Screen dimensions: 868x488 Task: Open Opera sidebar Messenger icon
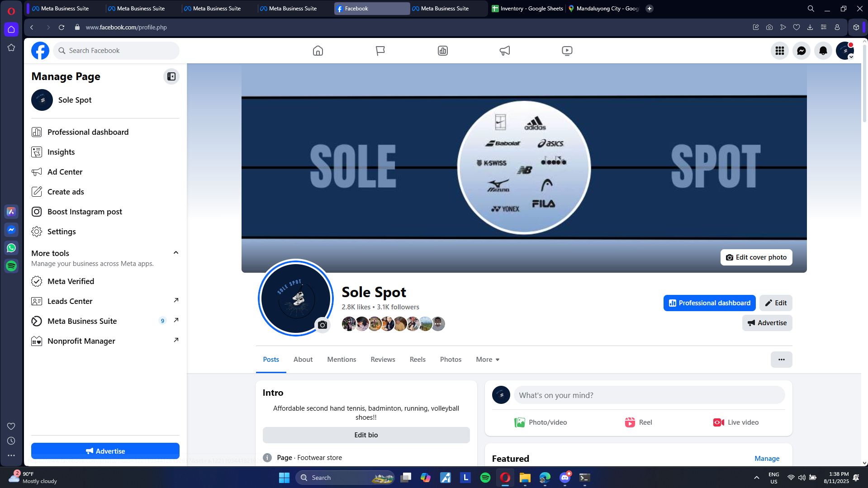[11, 230]
